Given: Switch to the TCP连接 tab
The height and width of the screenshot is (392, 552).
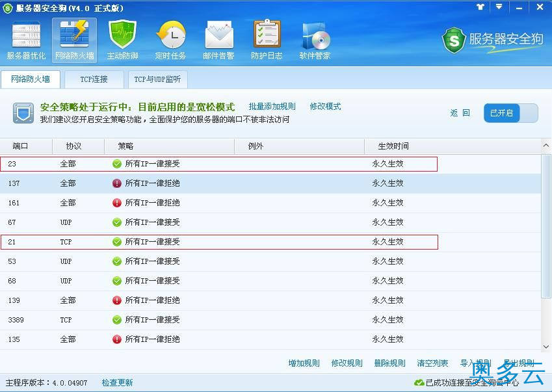Looking at the screenshot, I should pyautogui.click(x=94, y=79).
